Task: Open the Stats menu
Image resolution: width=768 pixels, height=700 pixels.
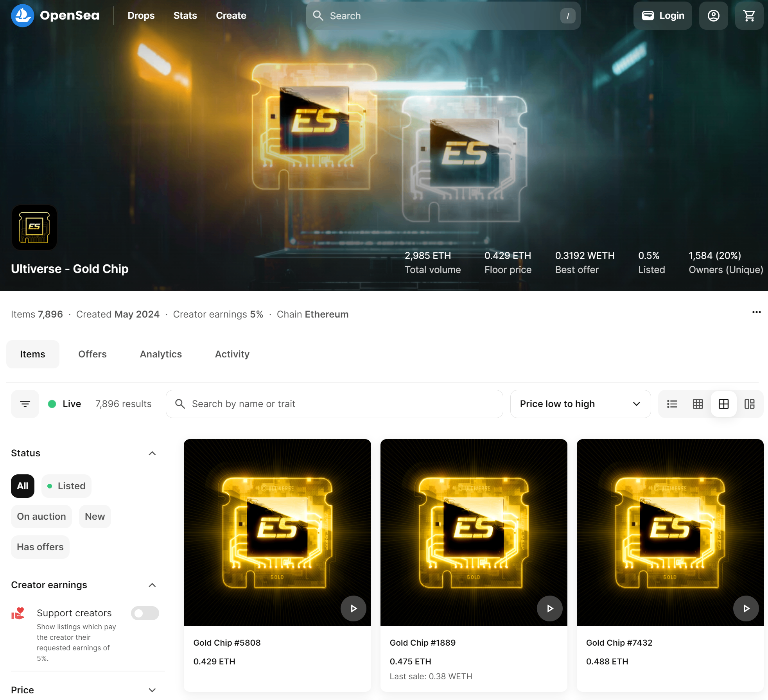Action: pos(185,16)
